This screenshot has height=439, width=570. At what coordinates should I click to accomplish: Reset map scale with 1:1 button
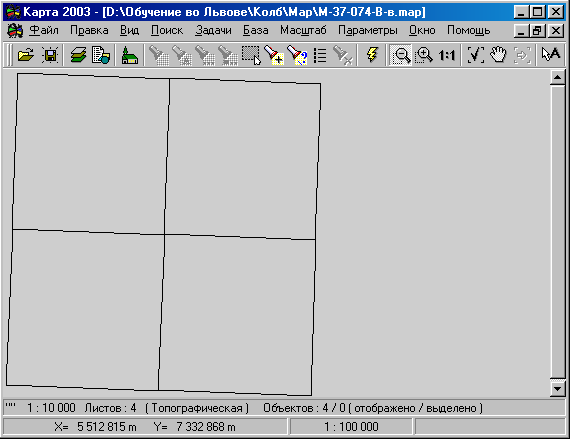[447, 55]
